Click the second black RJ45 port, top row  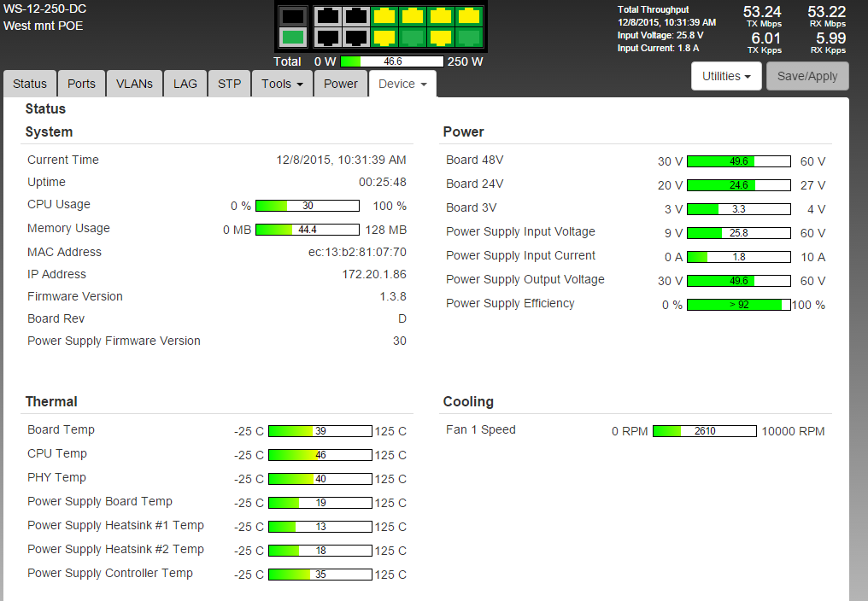click(356, 16)
